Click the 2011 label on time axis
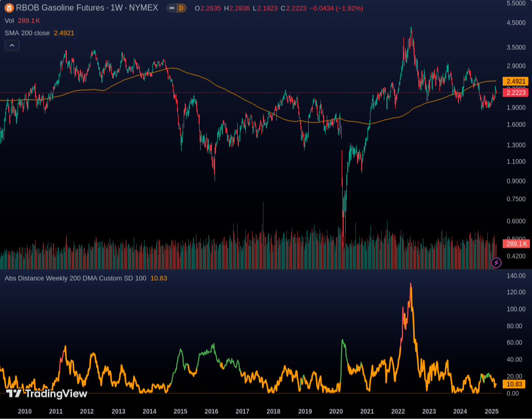Image resolution: width=532 pixels, height=419 pixels. coord(56,411)
